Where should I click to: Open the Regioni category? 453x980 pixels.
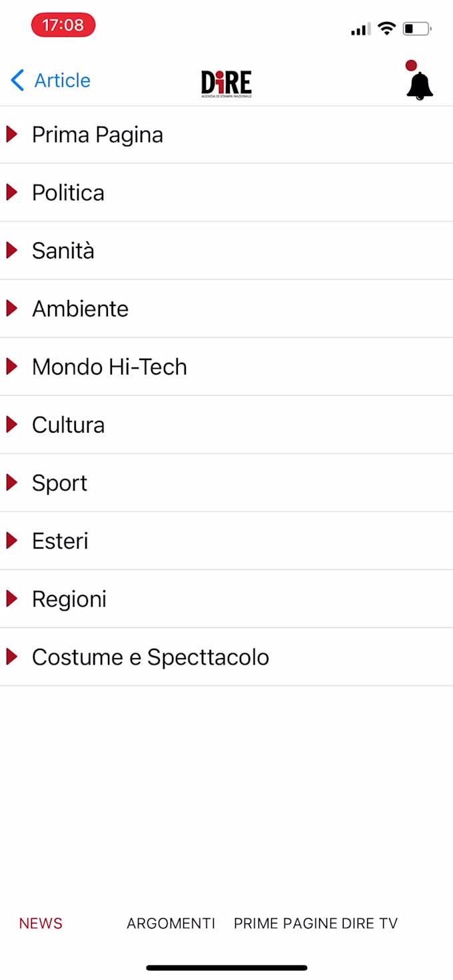(69, 599)
